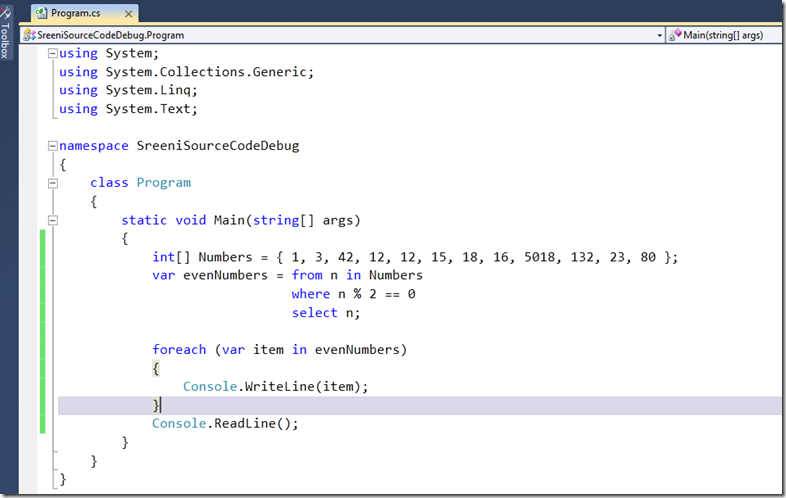Click 'evenNumbers' in the var declaration line
Viewport: 786px width, 498px height.
coord(225,275)
